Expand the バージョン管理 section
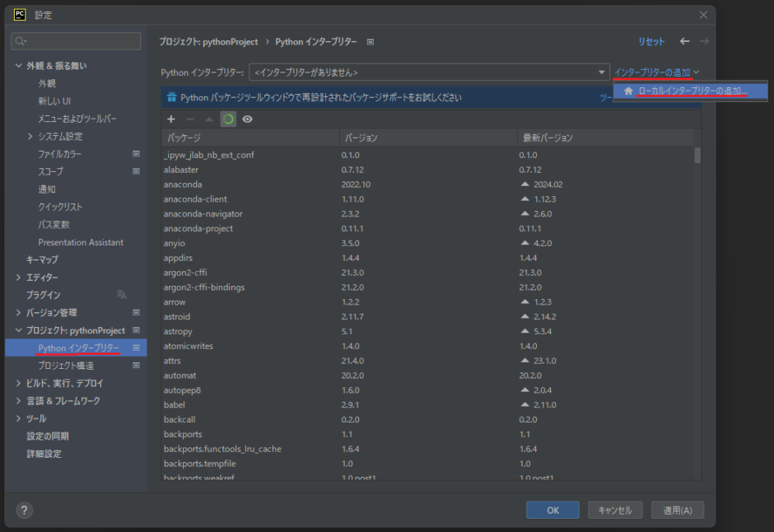Image resolution: width=774 pixels, height=532 pixels. [x=19, y=313]
